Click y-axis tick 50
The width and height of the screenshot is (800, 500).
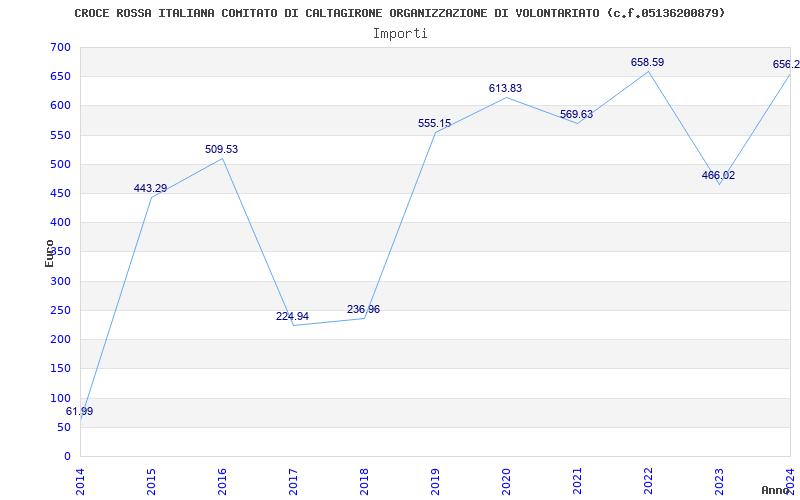click(x=64, y=427)
